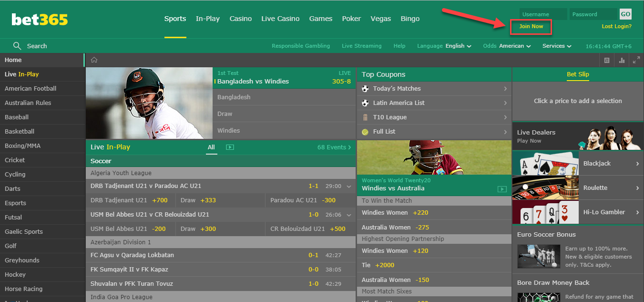Open the Live Streaming link

pyautogui.click(x=362, y=46)
